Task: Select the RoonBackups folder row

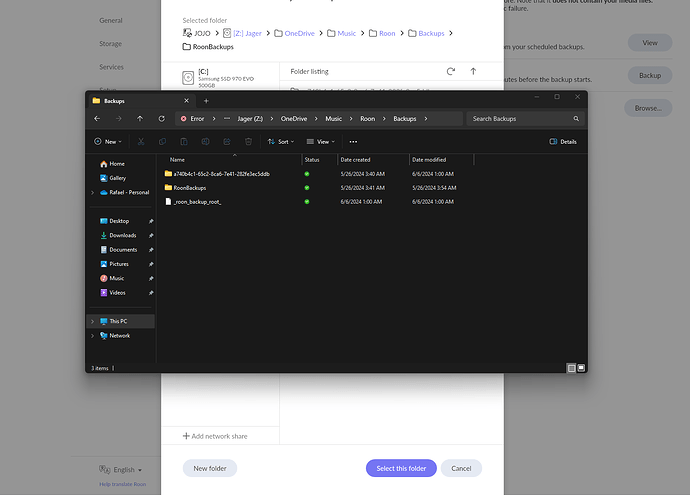Action: point(190,188)
